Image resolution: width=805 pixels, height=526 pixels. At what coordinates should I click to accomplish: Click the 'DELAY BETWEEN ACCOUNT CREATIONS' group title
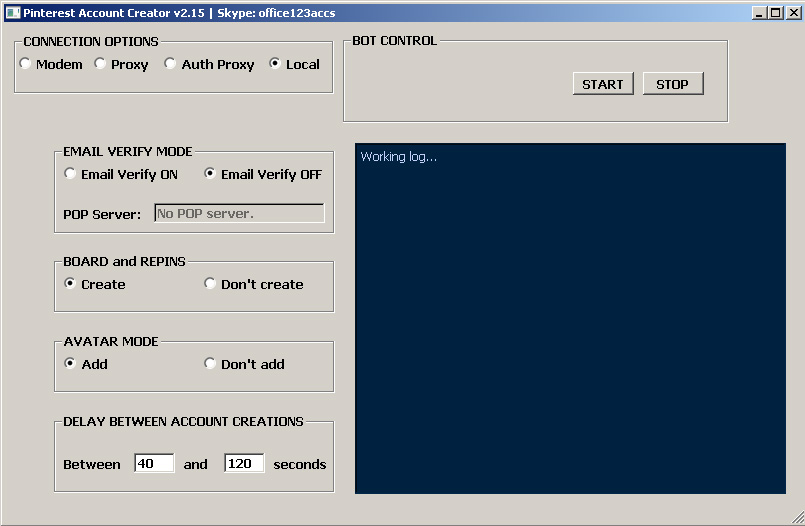183,421
